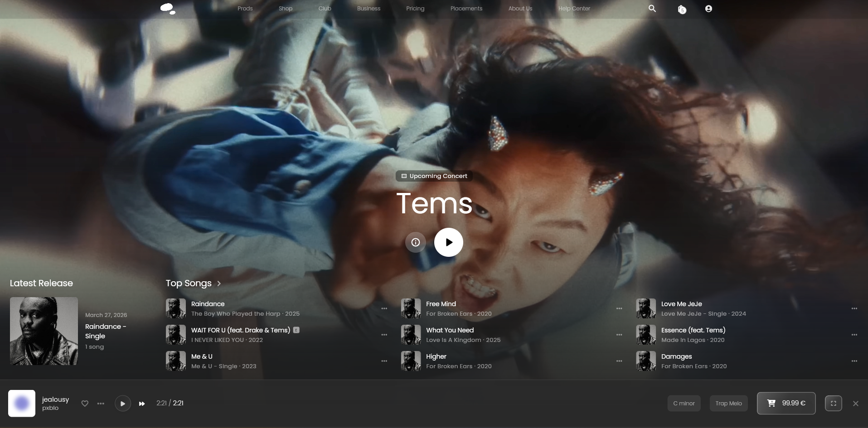Select the WAIT FOR U (feat. Drake & Tems) title
Viewport: 868px width, 428px height.
tap(241, 330)
